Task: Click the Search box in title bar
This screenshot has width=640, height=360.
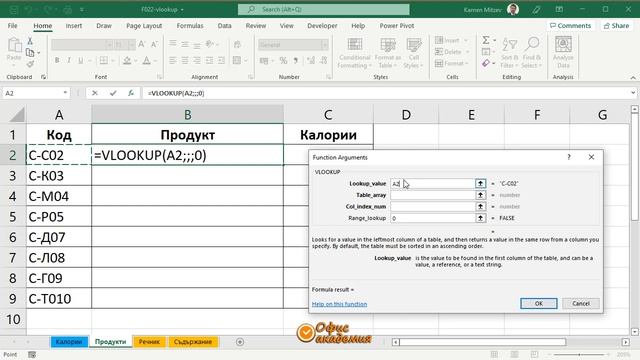Action: pos(324,9)
